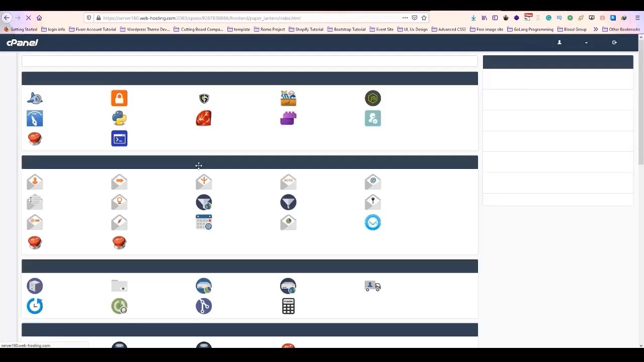Open the blue circular envelope icon
Screen dimensions: 644x362
click(x=373, y=222)
